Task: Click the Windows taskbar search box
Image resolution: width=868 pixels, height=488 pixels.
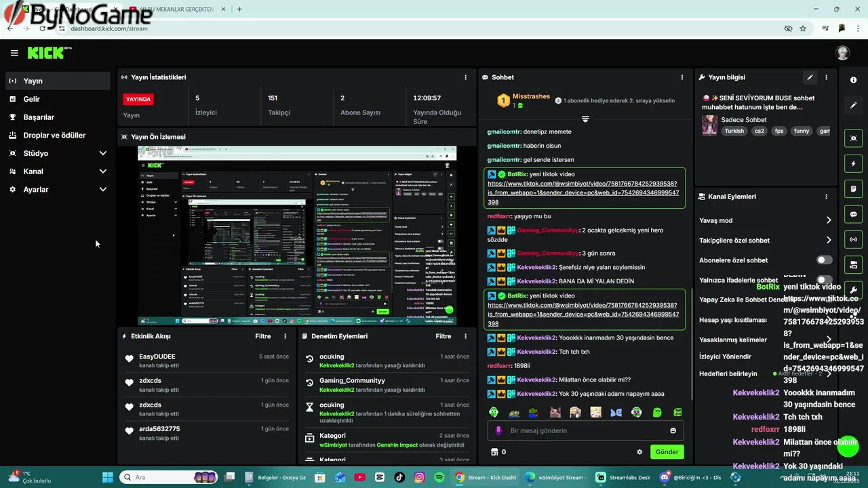Action: pyautogui.click(x=169, y=477)
